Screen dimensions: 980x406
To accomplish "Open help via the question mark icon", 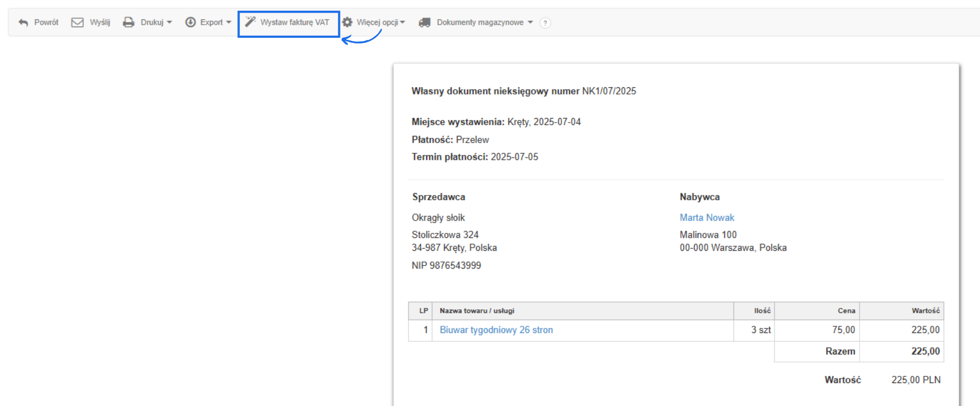I will tap(545, 23).
